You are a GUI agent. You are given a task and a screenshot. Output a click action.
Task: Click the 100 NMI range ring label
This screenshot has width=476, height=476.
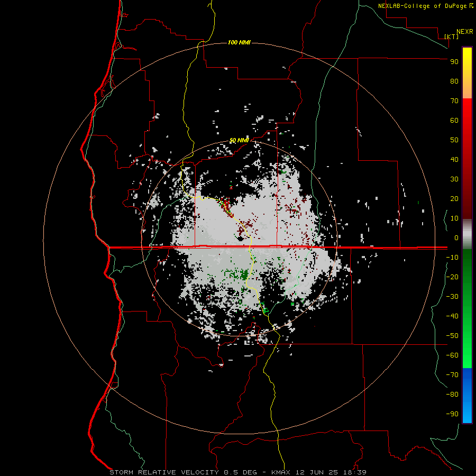(239, 42)
